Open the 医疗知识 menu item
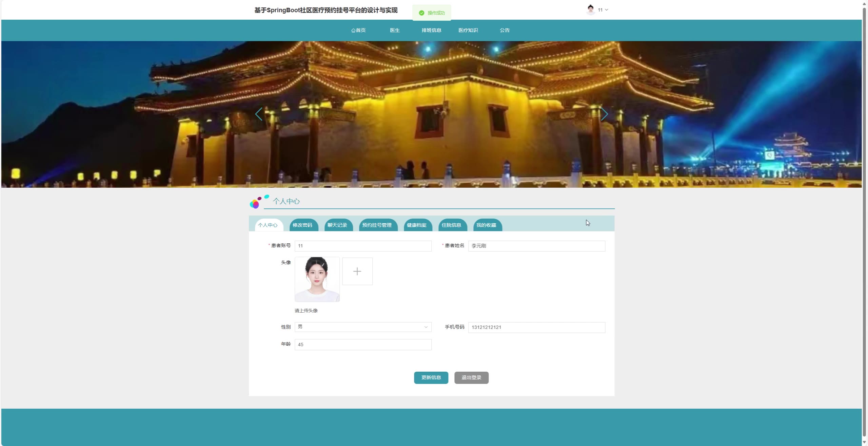Screen dimensions: 868x446 (468, 30)
